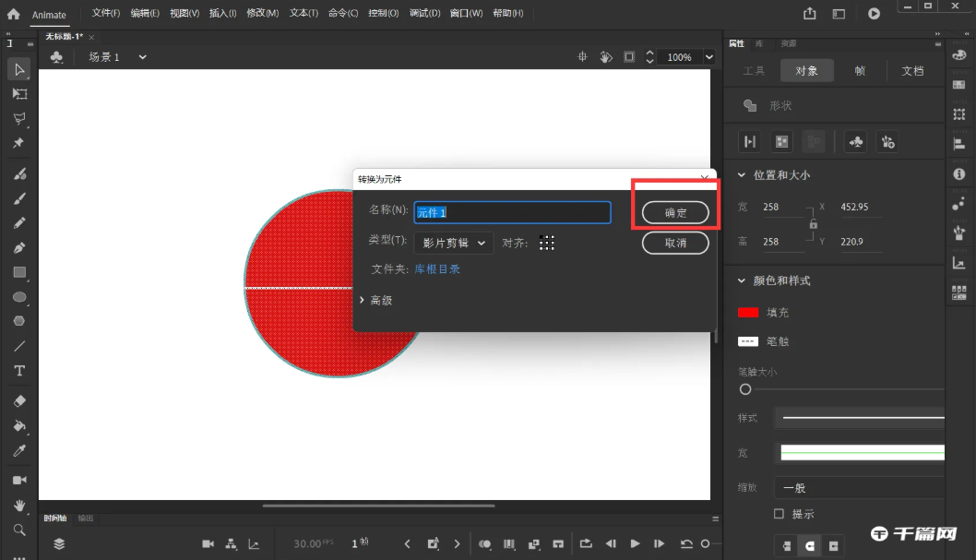Select the Selection tool in the toolbar

(18, 69)
